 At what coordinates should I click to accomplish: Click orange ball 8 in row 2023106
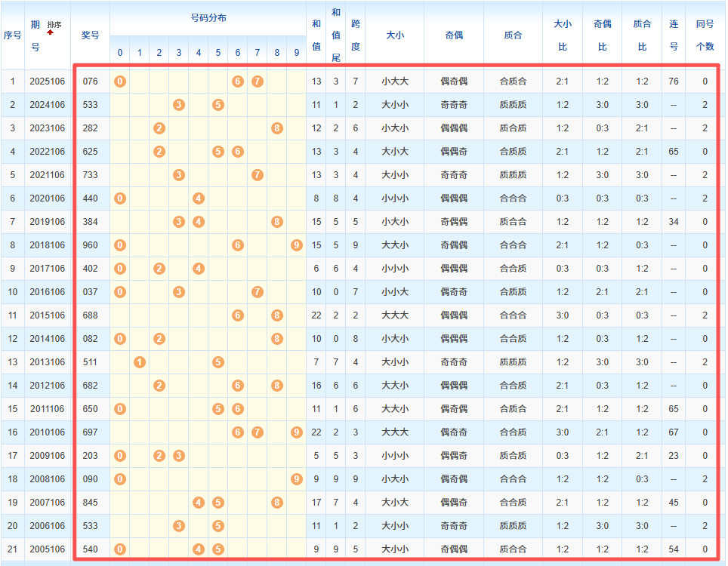(277, 128)
